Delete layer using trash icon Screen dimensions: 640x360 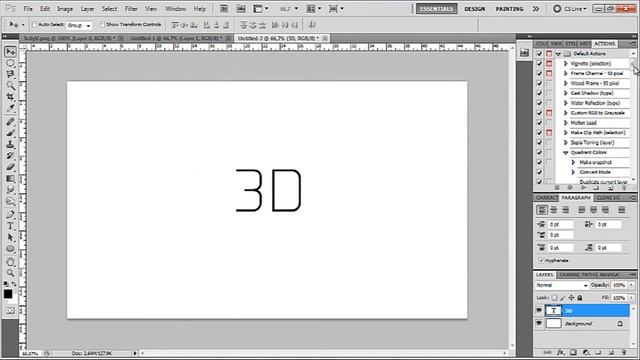click(624, 352)
